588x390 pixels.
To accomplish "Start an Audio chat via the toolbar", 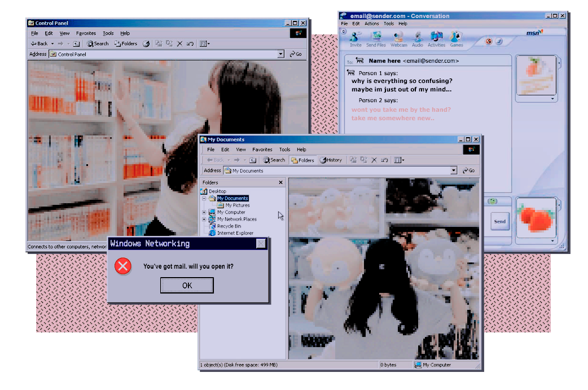I will pos(418,37).
